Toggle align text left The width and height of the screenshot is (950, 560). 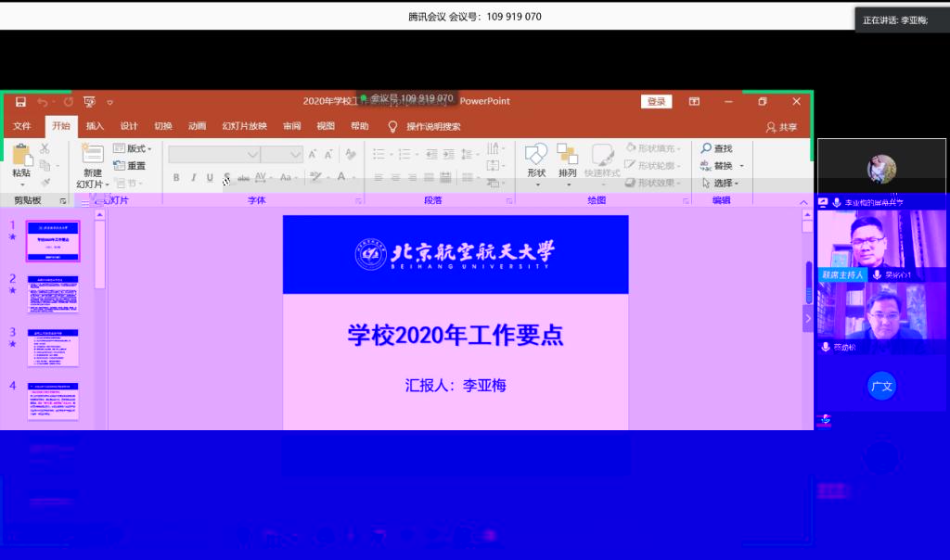coord(379,177)
